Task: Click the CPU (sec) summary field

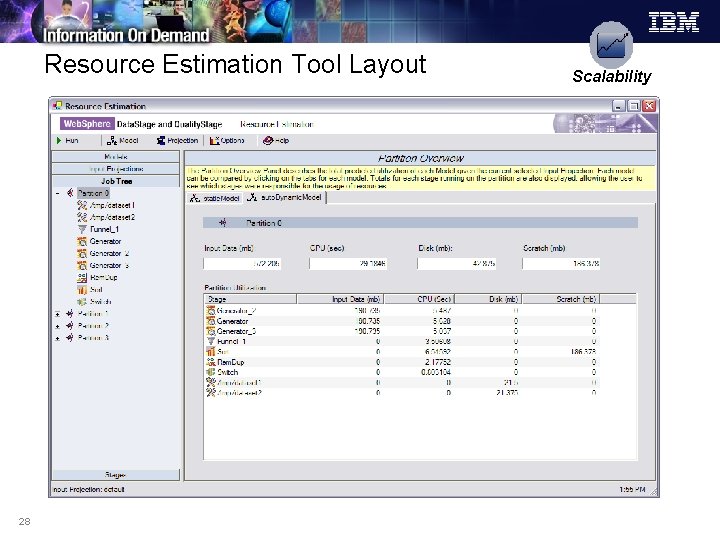Action: pyautogui.click(x=348, y=264)
